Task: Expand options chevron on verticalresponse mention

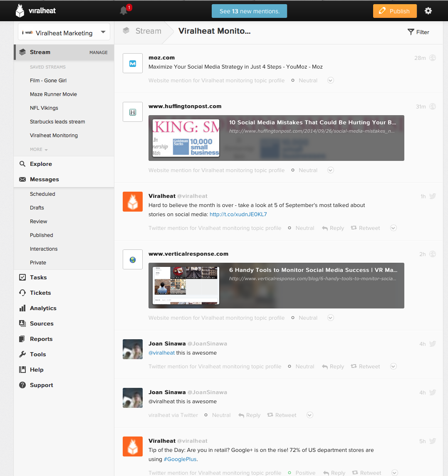Action: tap(331, 318)
